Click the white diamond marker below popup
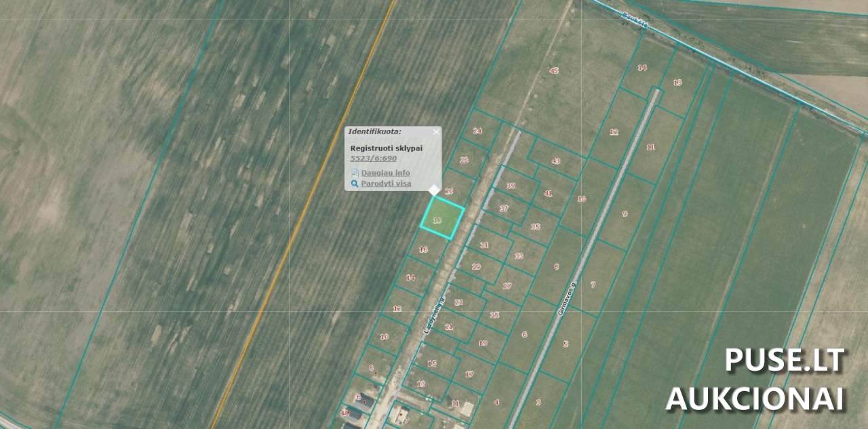The image size is (868, 429). pos(434,190)
